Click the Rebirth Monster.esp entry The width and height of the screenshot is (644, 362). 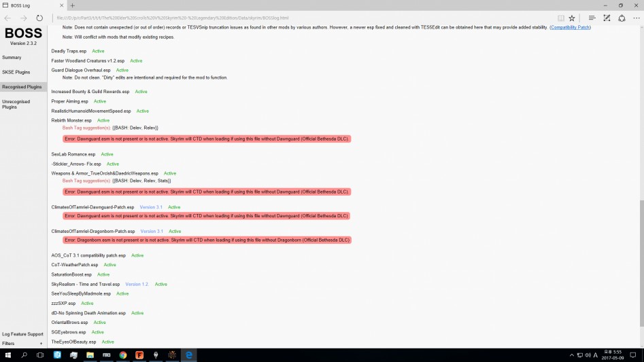tap(71, 120)
